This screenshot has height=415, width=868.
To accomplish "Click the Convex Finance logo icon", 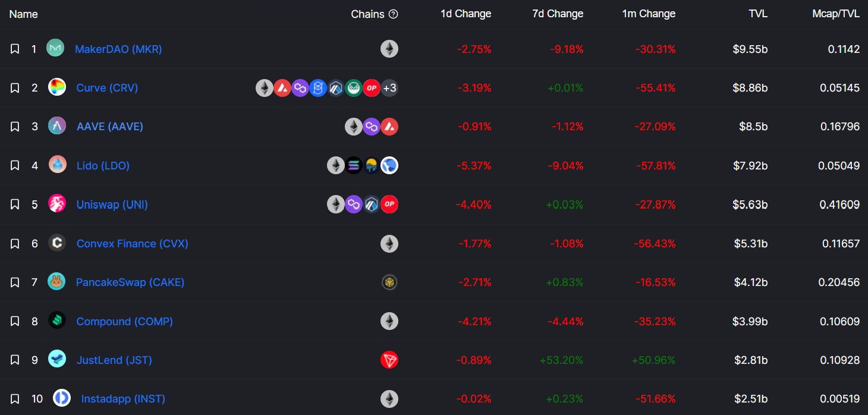I will (x=57, y=243).
